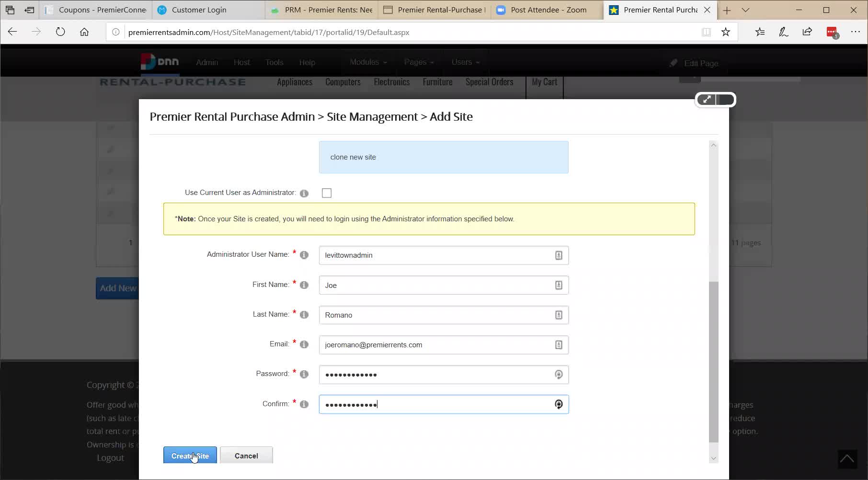
Task: Click the First Name field
Action: pos(444,285)
